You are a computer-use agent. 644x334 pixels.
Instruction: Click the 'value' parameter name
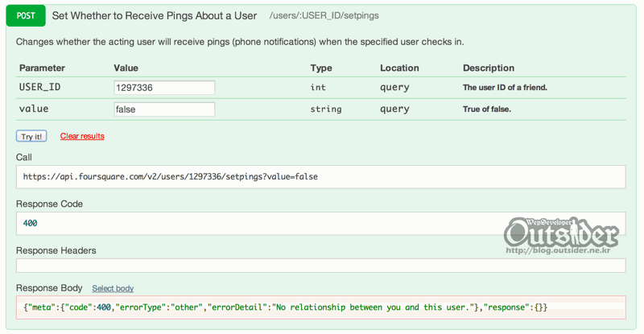34,109
